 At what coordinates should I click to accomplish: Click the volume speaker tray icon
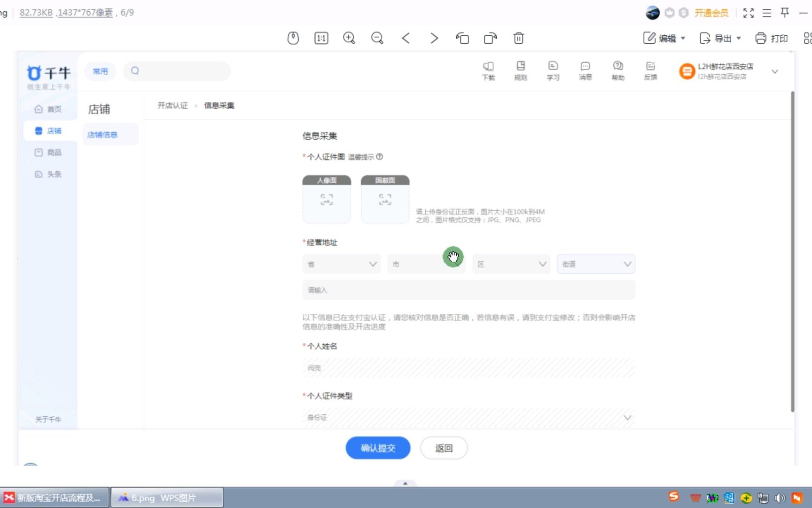pos(780,498)
